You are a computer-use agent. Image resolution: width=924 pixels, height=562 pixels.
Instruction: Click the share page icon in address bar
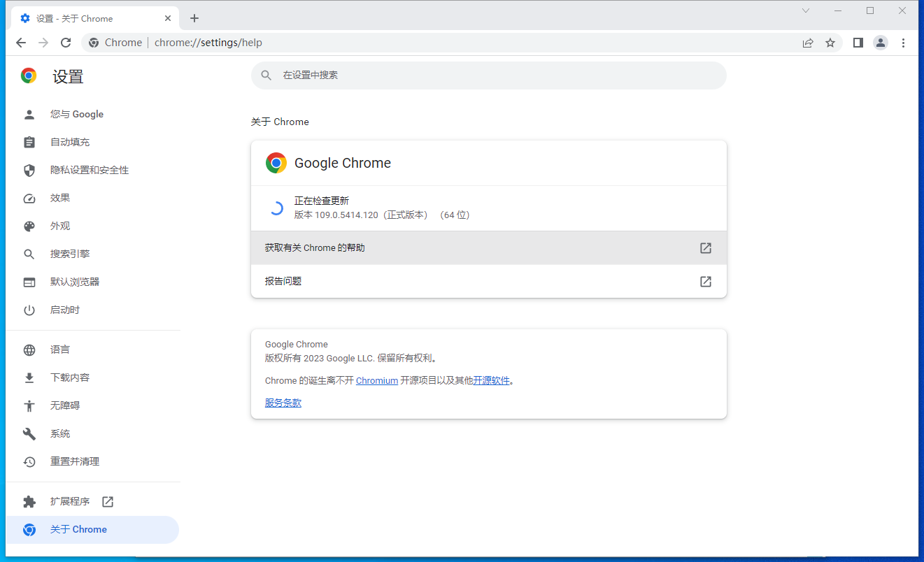(x=808, y=43)
